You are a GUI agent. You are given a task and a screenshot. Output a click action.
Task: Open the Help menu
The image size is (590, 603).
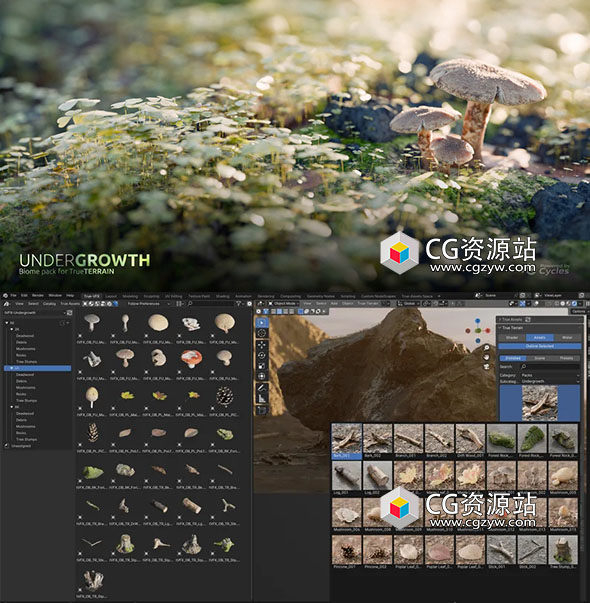pos(70,295)
